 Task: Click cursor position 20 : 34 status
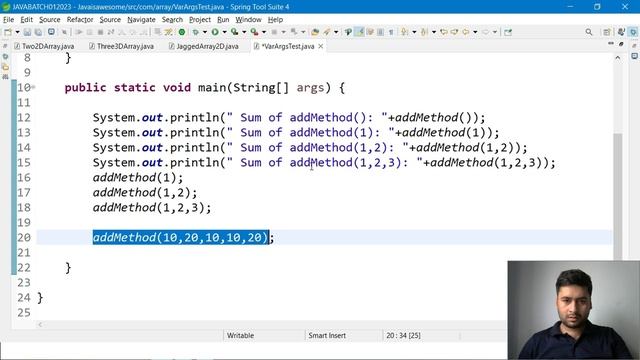[x=403, y=336]
